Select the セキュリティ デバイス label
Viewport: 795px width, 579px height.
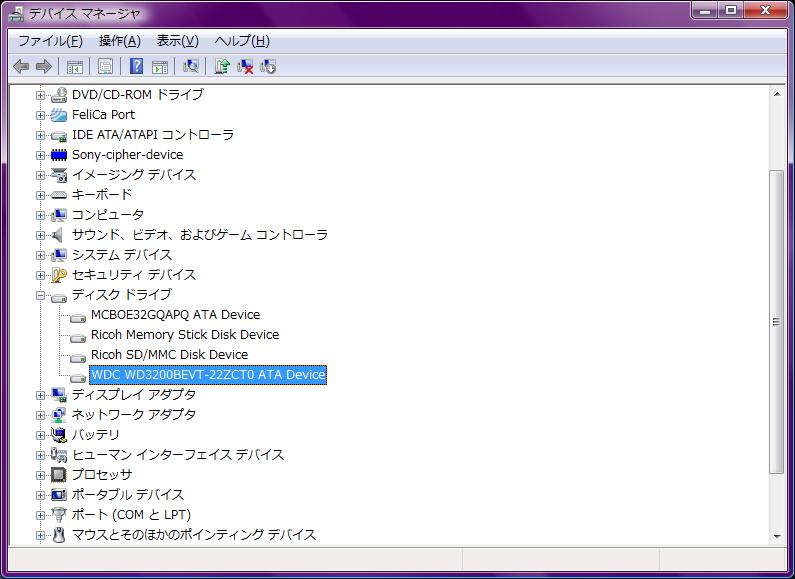click(133, 275)
